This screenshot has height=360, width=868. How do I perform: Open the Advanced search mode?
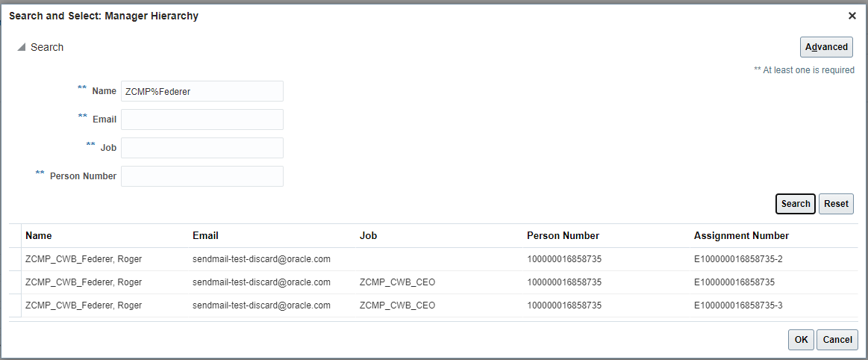pyautogui.click(x=826, y=47)
